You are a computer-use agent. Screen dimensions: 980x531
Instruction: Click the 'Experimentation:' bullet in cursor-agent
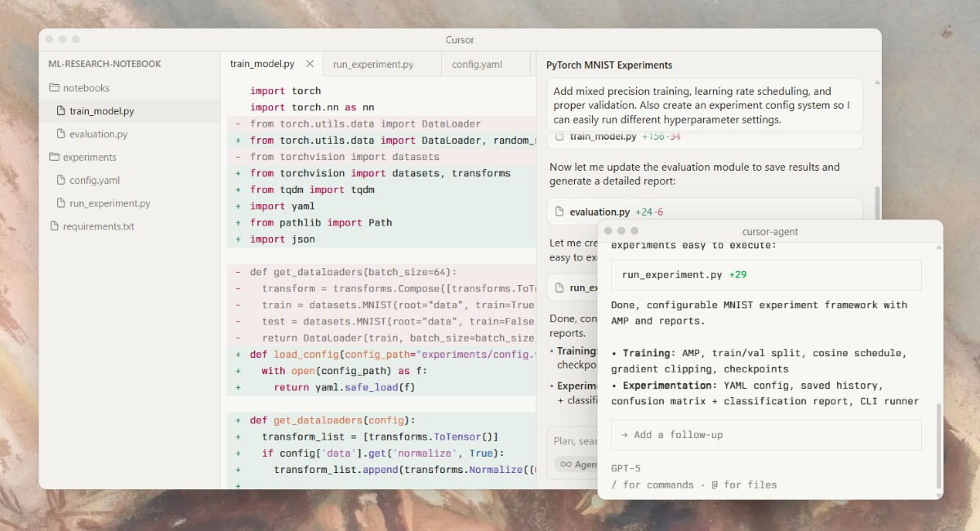point(765,393)
